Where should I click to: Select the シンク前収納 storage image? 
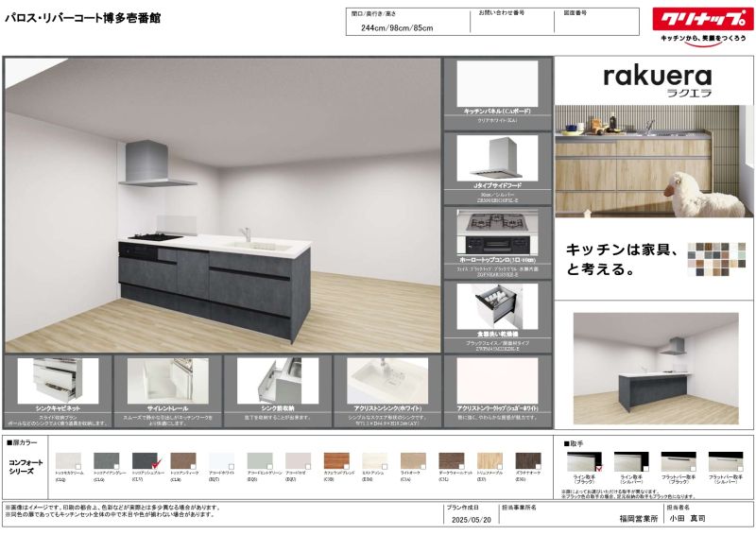point(278,381)
